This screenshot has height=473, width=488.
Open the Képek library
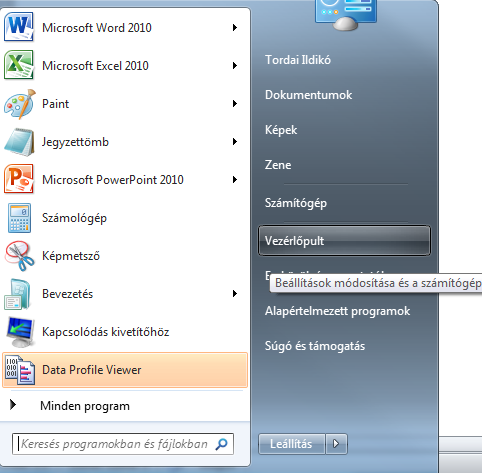(x=281, y=130)
